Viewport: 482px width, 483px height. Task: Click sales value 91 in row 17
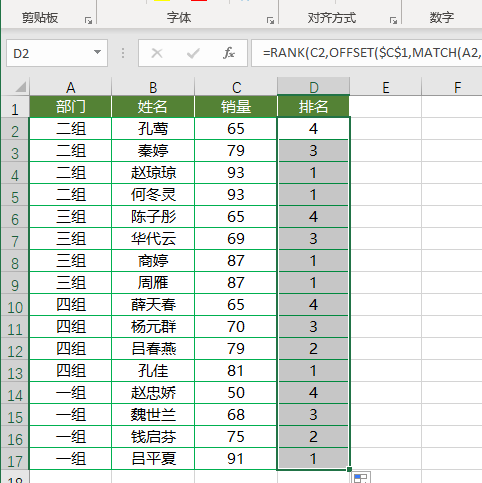point(236,459)
